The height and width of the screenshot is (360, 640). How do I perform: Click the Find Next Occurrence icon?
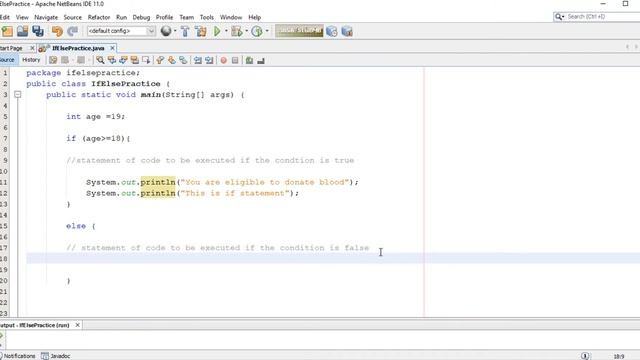point(123,60)
